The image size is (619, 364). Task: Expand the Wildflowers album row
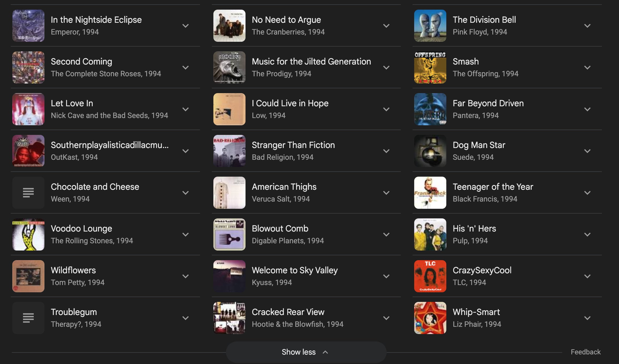coord(186,276)
